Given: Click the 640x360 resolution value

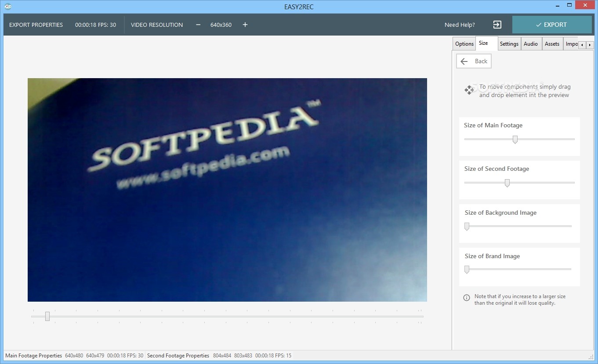Looking at the screenshot, I should (x=221, y=25).
